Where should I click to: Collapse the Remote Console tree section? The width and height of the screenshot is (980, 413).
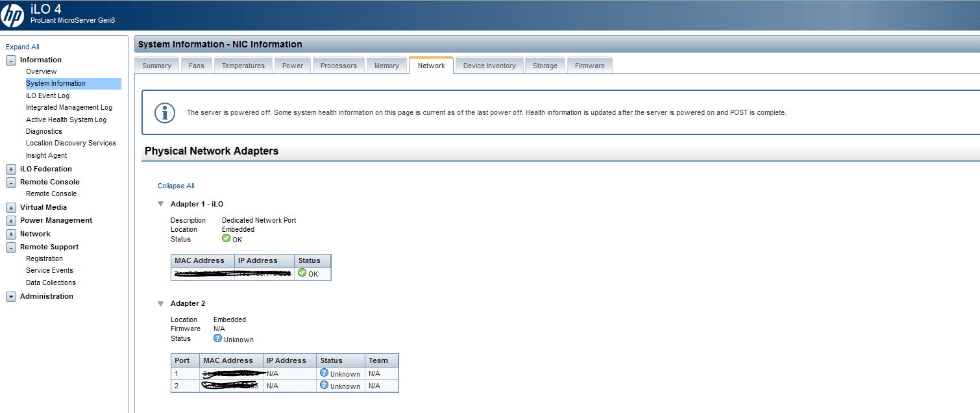(x=11, y=182)
